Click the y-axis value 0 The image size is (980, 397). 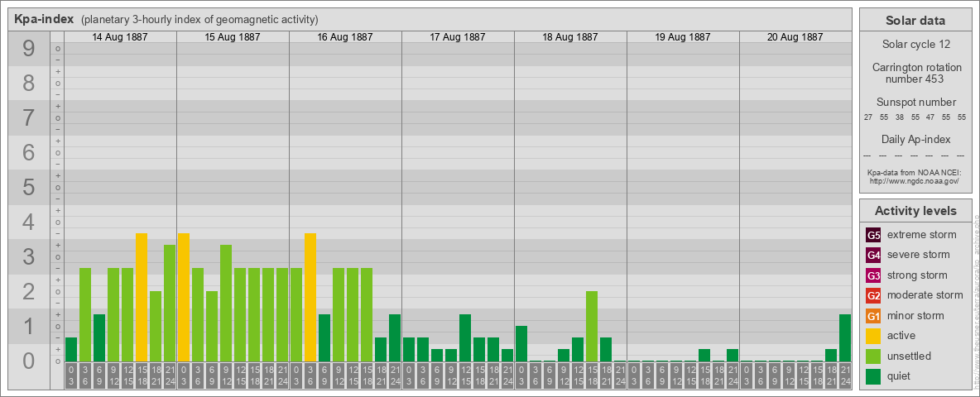click(x=29, y=360)
